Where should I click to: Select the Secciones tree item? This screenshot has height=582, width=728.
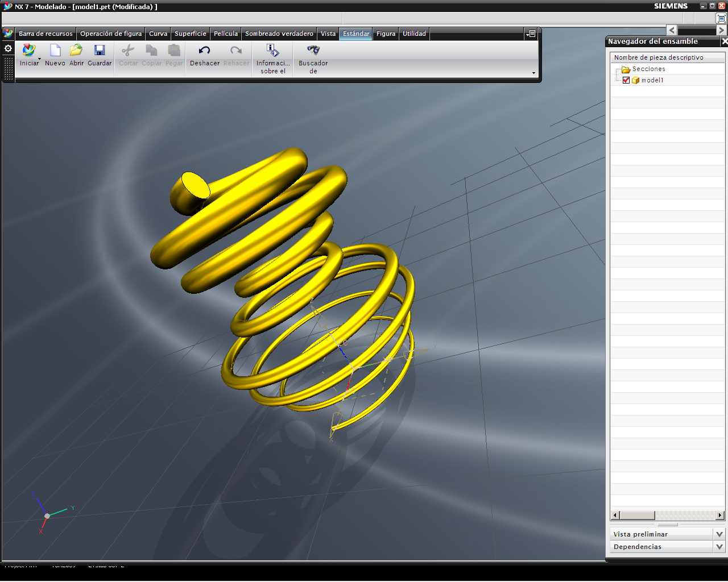648,69
